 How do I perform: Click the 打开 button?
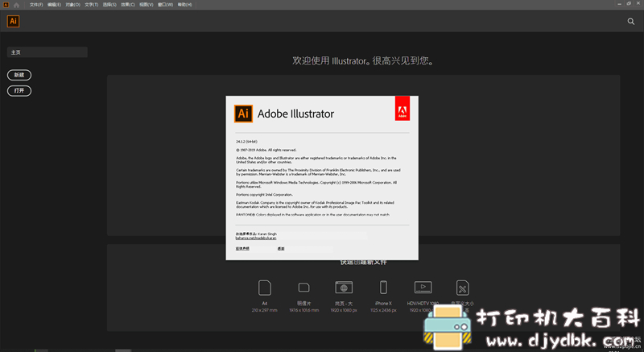pyautogui.click(x=19, y=91)
